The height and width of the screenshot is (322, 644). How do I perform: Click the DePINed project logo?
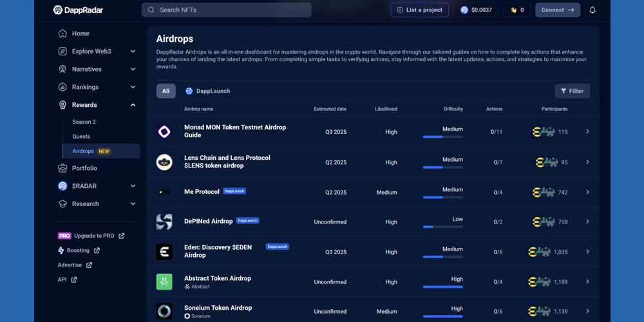point(164,222)
